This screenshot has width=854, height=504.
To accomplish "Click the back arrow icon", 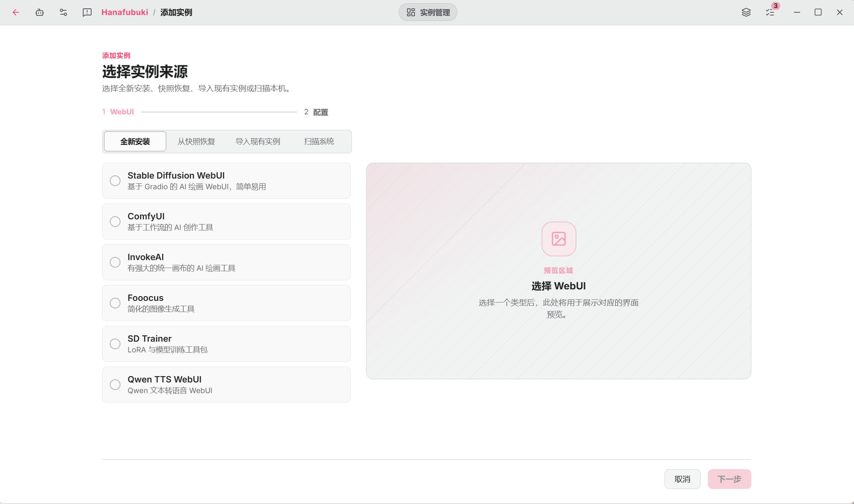I will coord(16,12).
